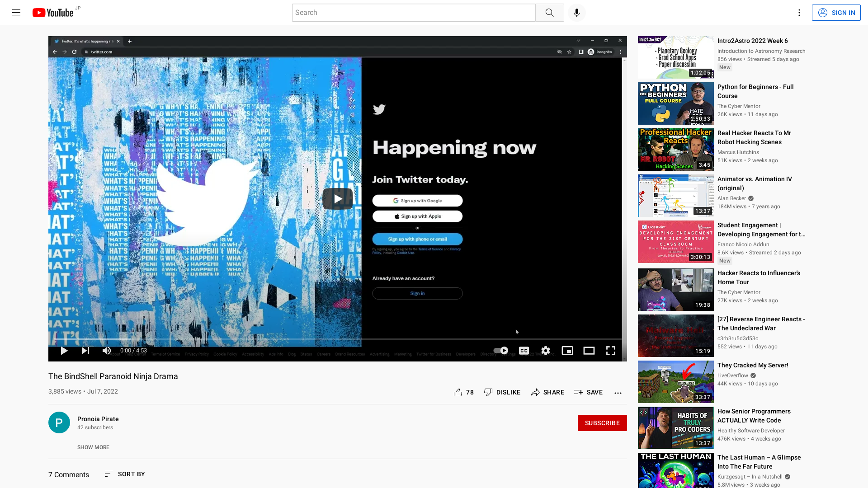Visit Kurzgesagt – In a Nutshell channel
This screenshot has height=488, width=868.
tap(750, 477)
